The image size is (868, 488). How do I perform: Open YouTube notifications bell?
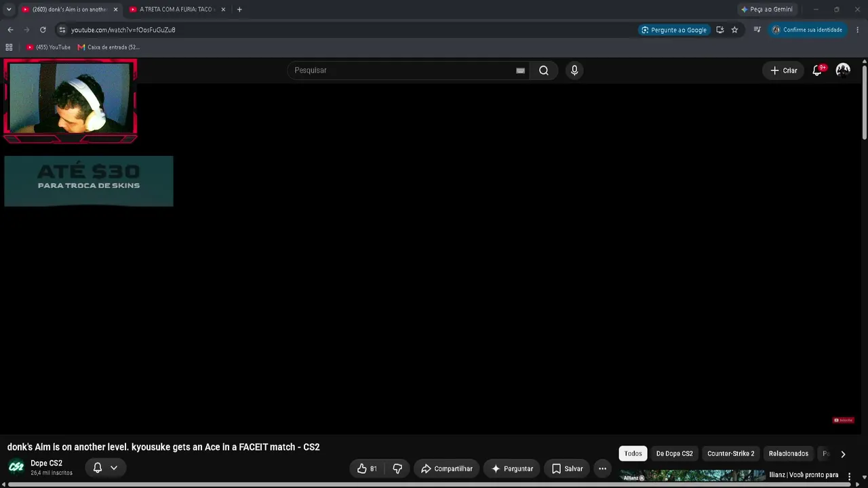817,70
